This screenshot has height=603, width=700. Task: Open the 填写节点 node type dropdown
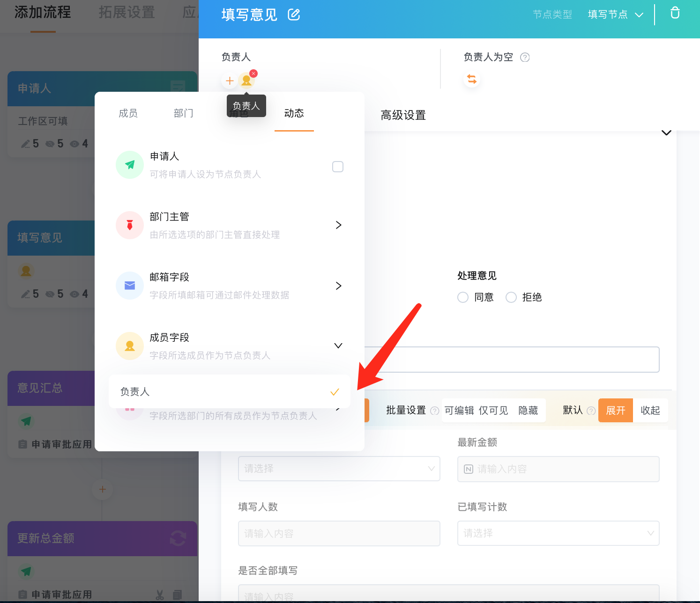coord(616,15)
